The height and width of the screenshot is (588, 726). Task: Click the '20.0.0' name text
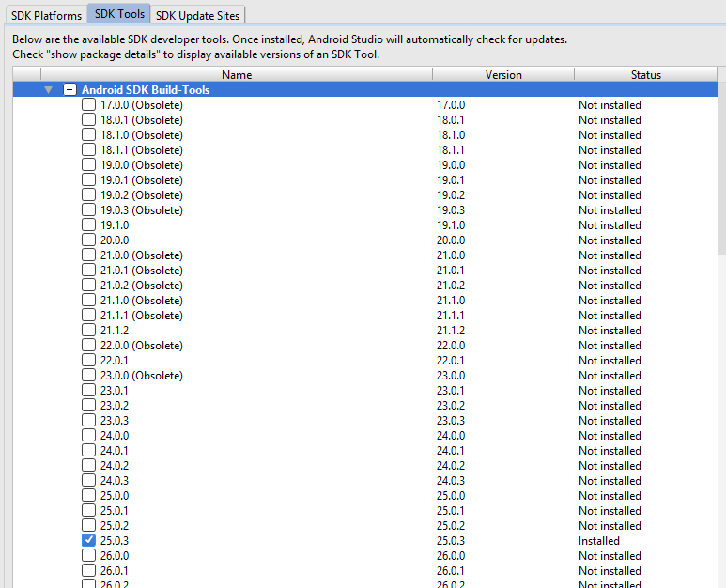[115, 240]
